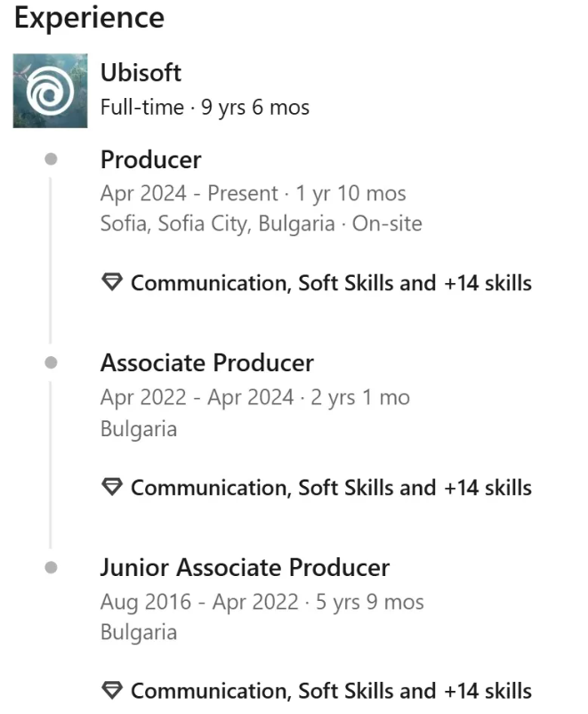
Task: Select the Junior Associate Producer title
Action: point(245,567)
